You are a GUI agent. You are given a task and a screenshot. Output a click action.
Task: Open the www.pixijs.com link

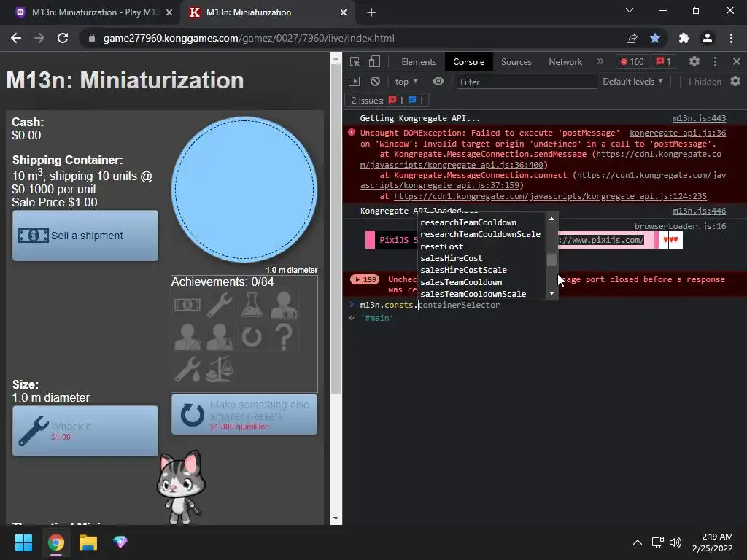point(601,240)
